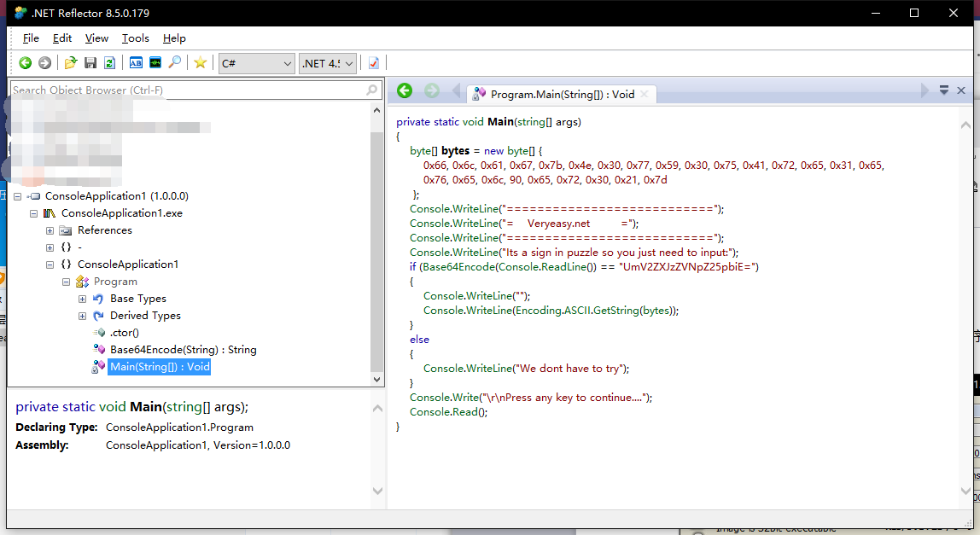
Task: Expand the References node
Action: [50, 230]
